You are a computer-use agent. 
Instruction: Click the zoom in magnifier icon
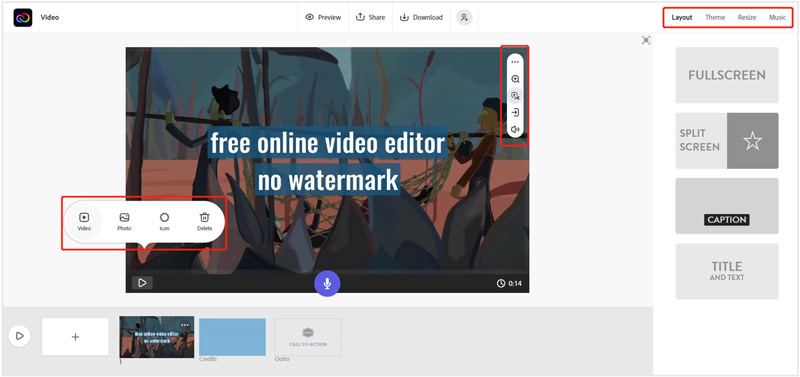(x=515, y=79)
